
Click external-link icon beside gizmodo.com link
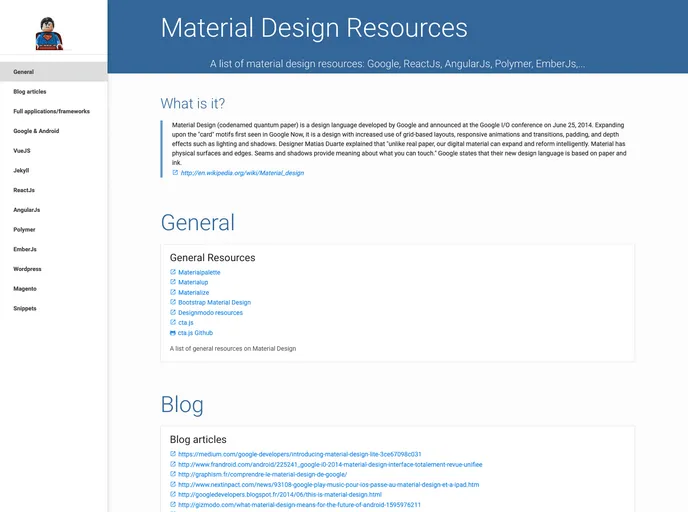point(173,505)
